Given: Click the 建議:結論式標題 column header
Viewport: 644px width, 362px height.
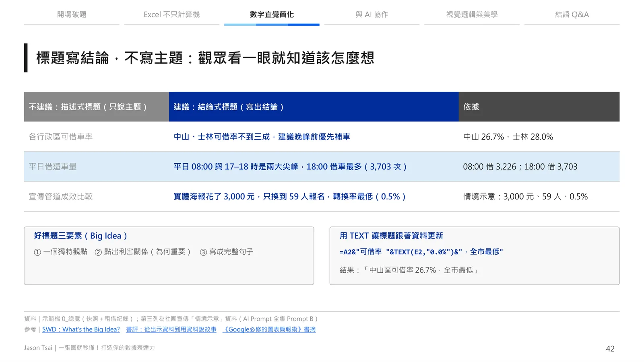Looking at the screenshot, I should click(x=314, y=107).
